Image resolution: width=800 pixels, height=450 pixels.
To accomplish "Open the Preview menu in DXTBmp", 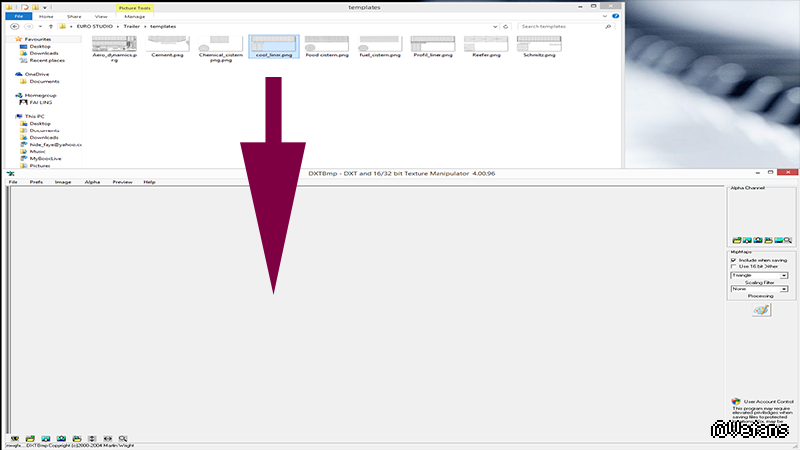I will tap(122, 182).
